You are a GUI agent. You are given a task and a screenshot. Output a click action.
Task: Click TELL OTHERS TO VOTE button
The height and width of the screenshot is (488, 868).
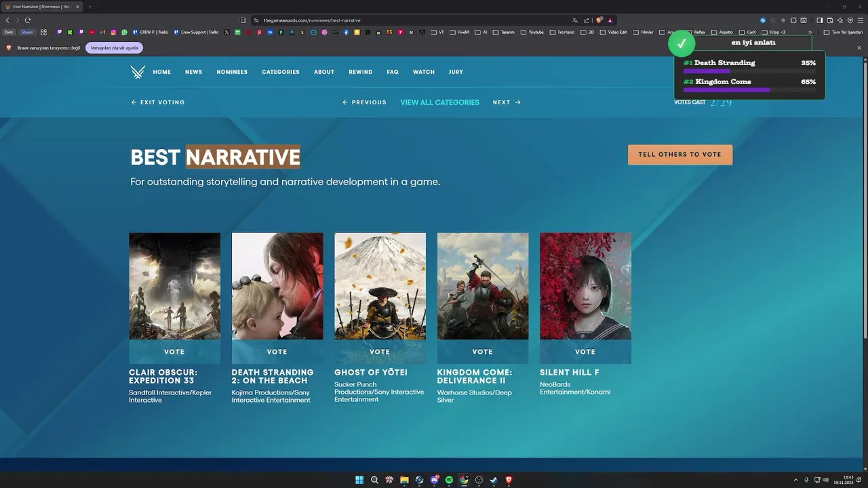tap(680, 155)
